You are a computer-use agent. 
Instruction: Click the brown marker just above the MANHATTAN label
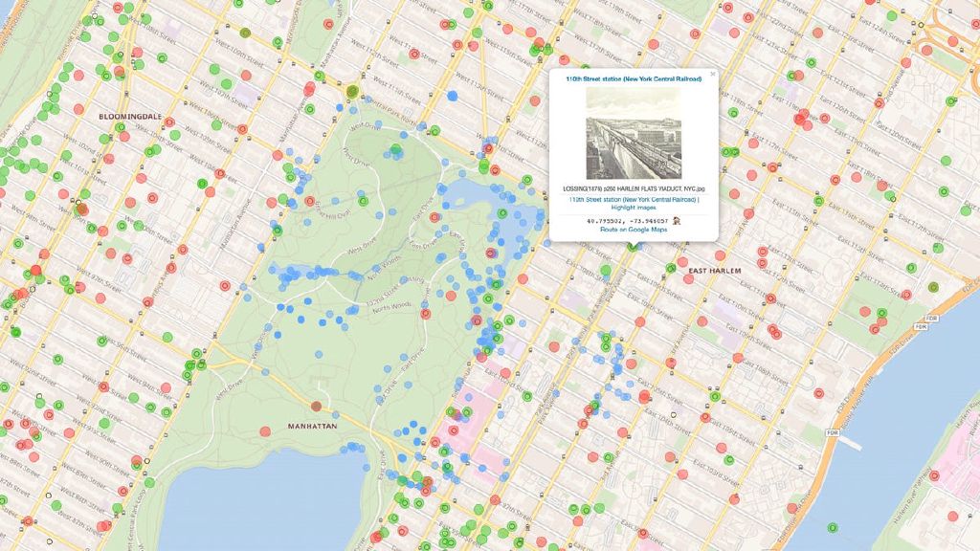(x=316, y=407)
